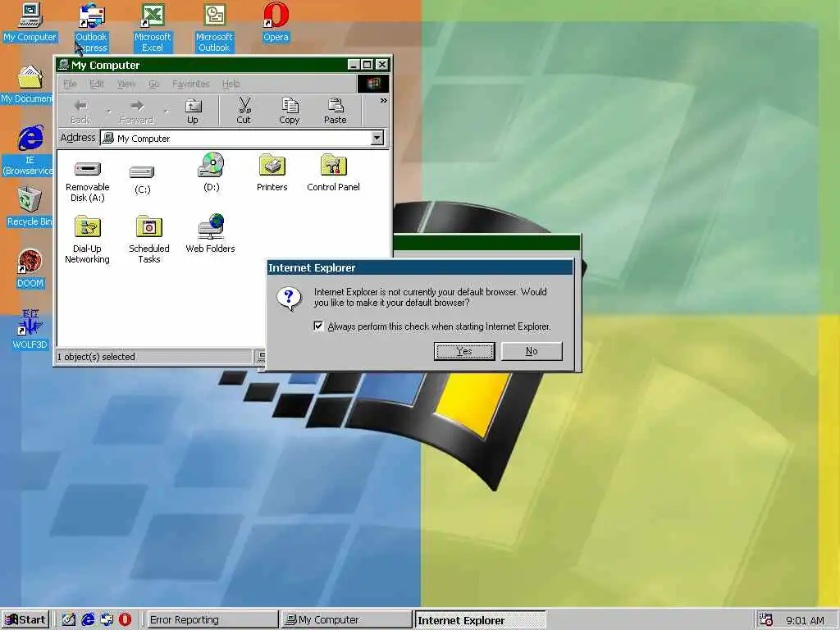Select the Web Folders icon
The image size is (840, 630).
[211, 234]
